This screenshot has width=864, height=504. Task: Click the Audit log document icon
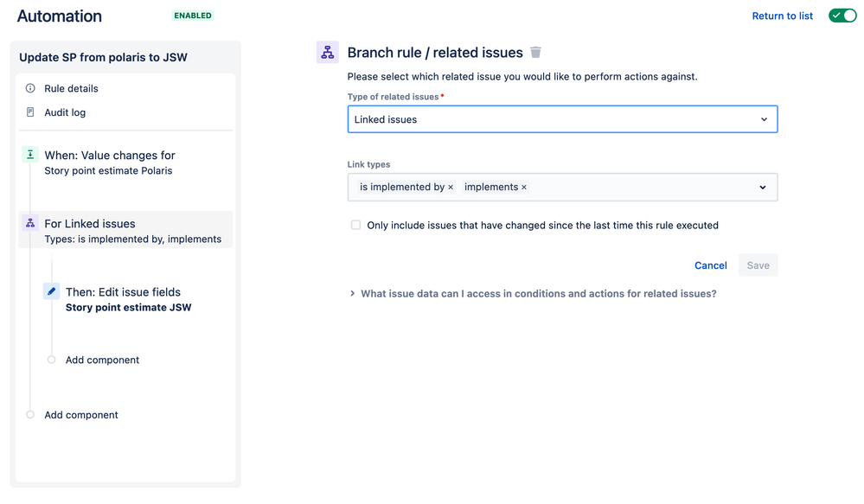[x=30, y=112]
